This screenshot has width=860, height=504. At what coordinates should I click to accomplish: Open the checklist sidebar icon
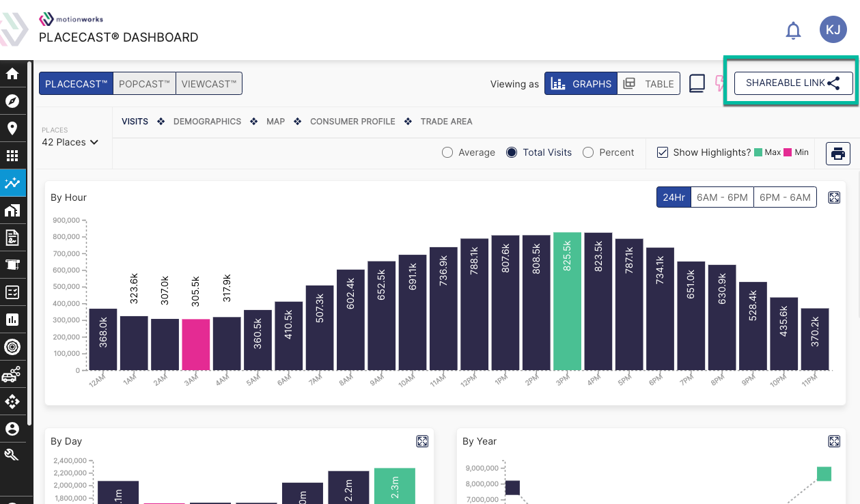(12, 292)
